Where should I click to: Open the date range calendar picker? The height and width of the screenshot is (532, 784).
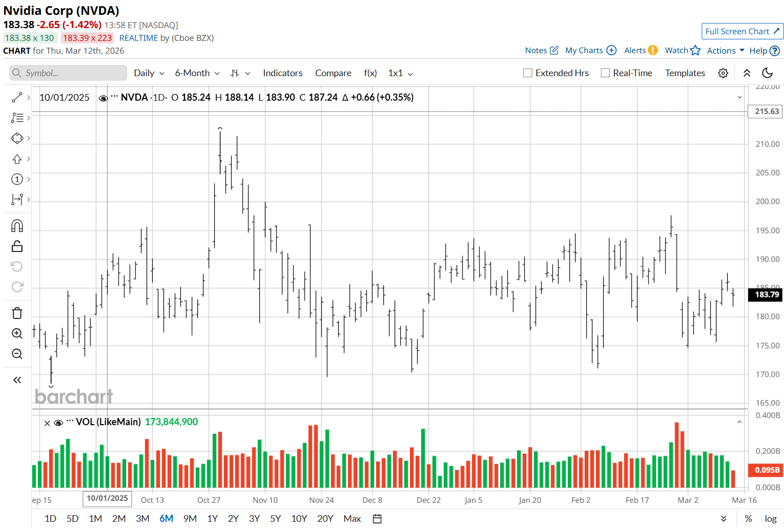pyautogui.click(x=377, y=519)
